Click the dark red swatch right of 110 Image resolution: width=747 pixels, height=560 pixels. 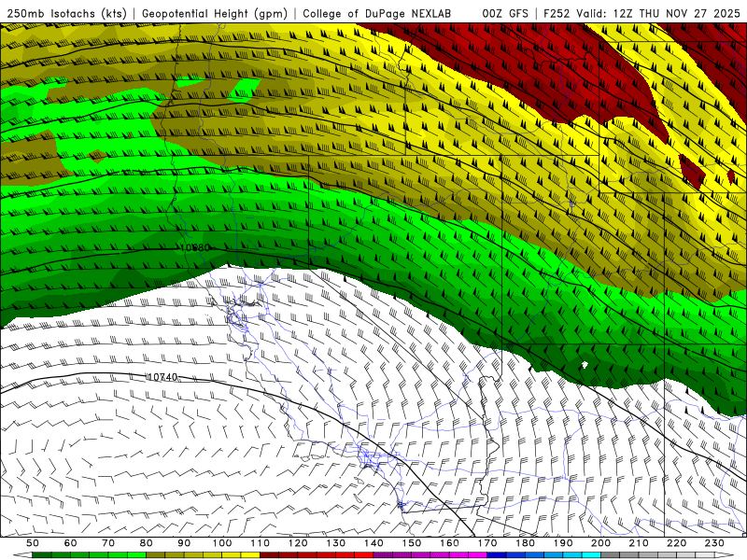(x=270, y=555)
